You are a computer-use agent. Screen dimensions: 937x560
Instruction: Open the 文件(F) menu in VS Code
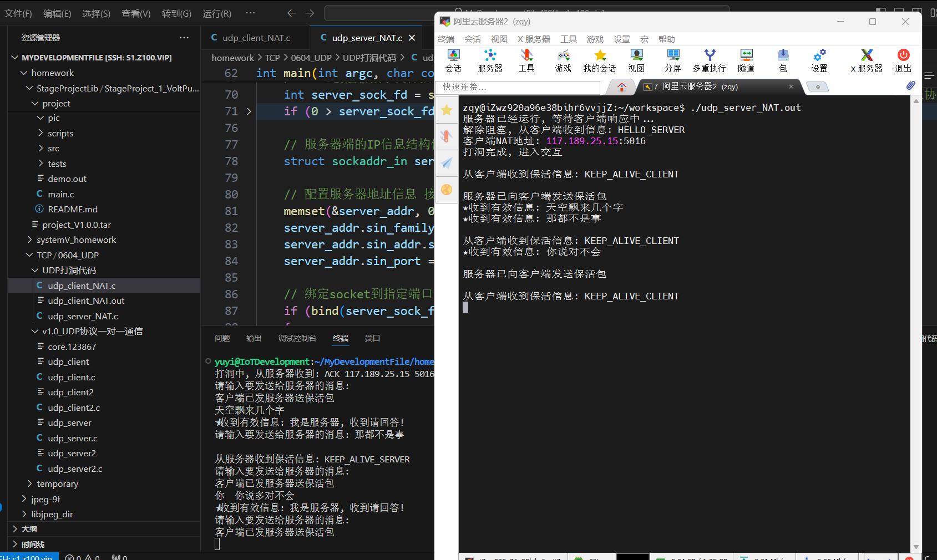pyautogui.click(x=18, y=13)
